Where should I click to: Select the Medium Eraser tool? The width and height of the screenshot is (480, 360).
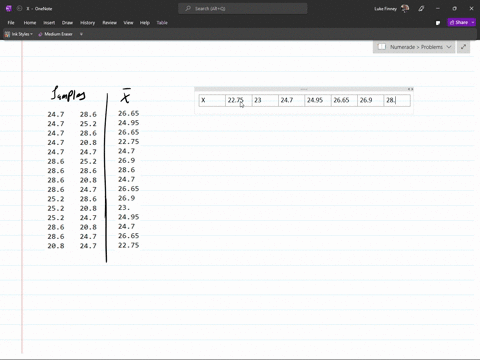(x=55, y=34)
